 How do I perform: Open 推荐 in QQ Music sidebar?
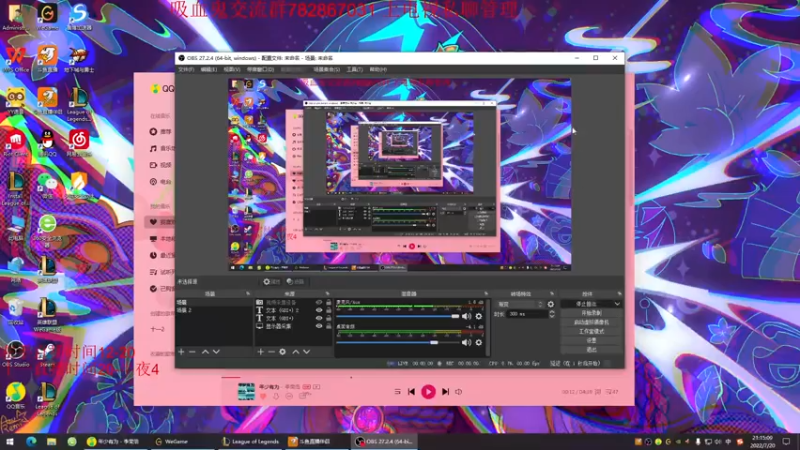(x=160, y=131)
